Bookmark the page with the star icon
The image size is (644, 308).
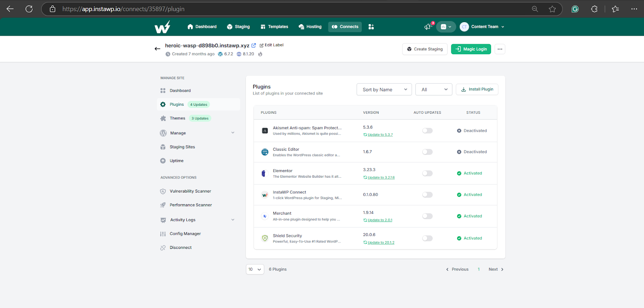coord(552,9)
